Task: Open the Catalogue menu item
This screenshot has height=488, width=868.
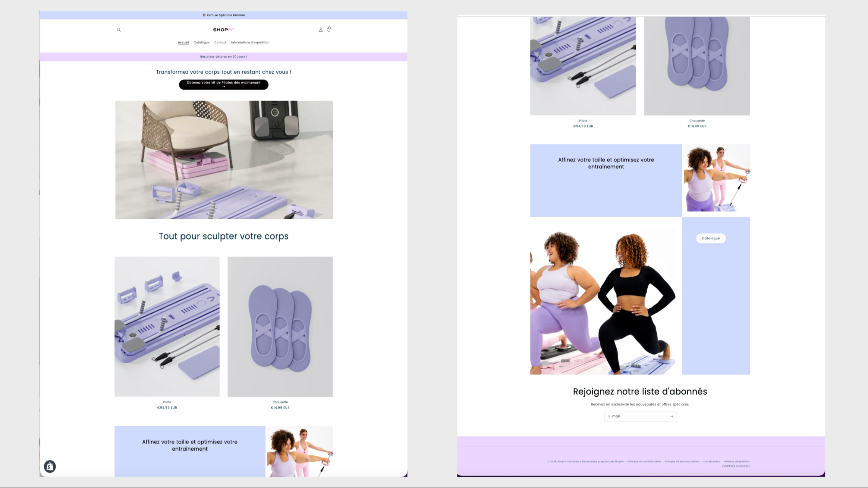Action: pos(202,43)
